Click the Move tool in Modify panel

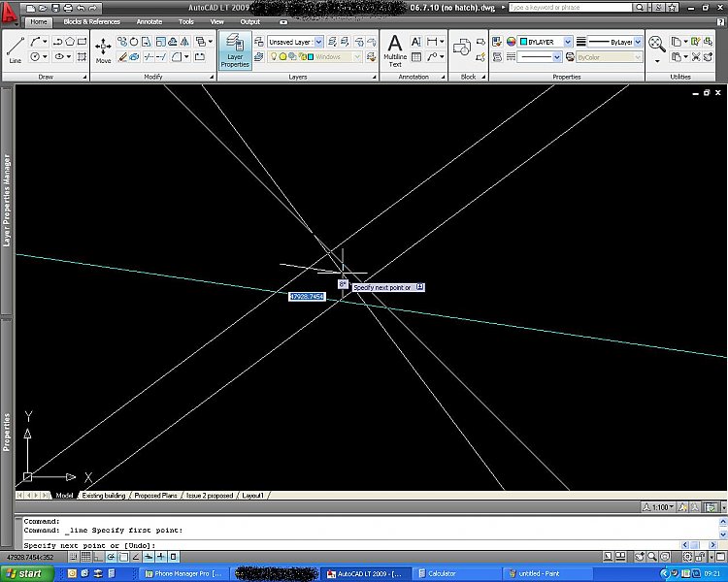click(x=103, y=48)
